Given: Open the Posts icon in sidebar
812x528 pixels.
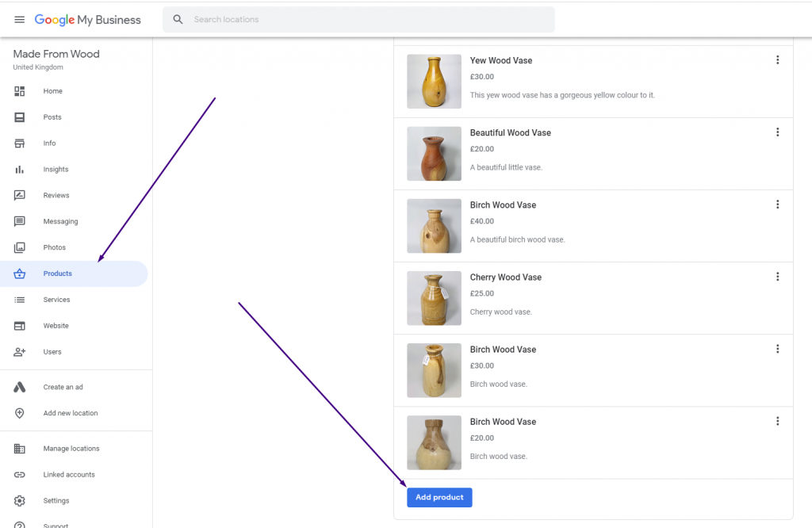Looking at the screenshot, I should (x=20, y=117).
